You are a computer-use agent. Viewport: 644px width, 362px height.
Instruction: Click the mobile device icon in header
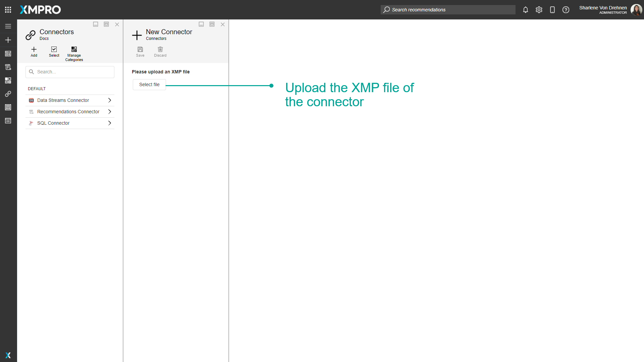click(552, 10)
